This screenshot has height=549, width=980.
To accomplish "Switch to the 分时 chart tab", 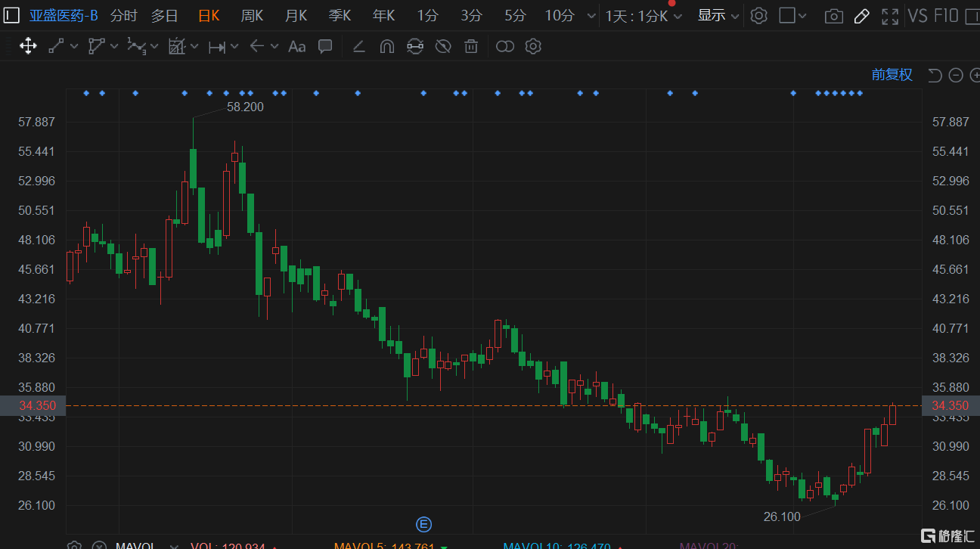I will click(x=124, y=15).
